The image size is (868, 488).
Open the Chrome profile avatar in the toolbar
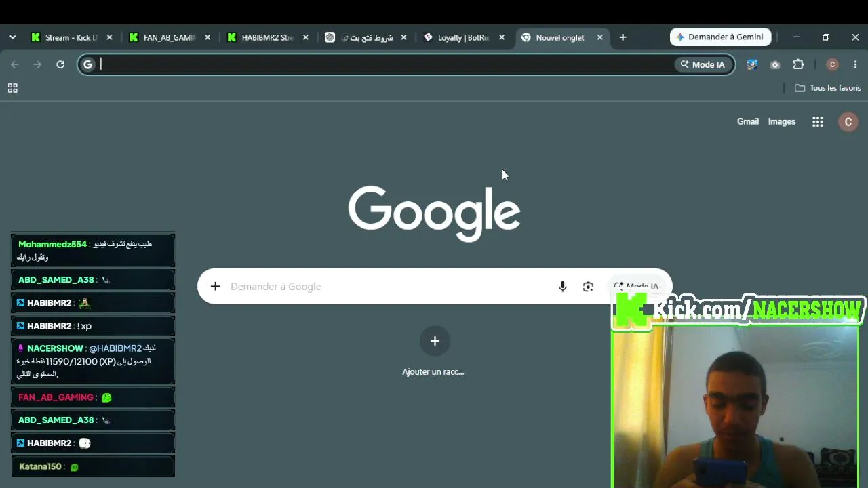pos(832,64)
